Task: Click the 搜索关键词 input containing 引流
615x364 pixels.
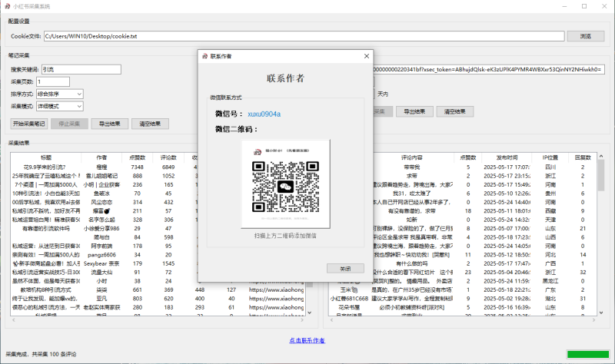Action: (x=81, y=70)
